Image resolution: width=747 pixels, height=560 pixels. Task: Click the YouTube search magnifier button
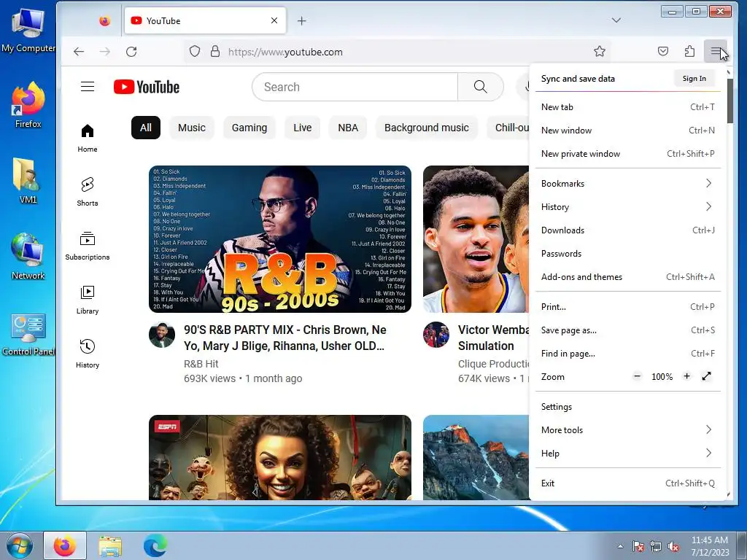point(480,87)
